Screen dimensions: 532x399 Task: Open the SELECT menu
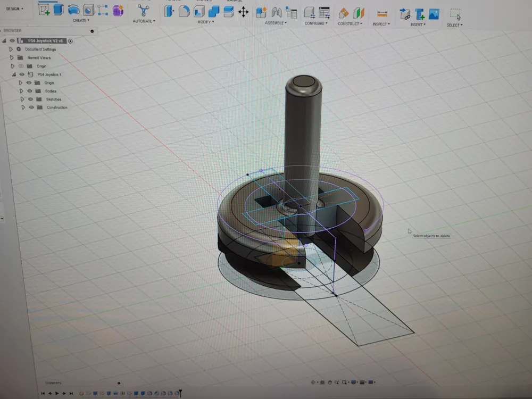[454, 25]
